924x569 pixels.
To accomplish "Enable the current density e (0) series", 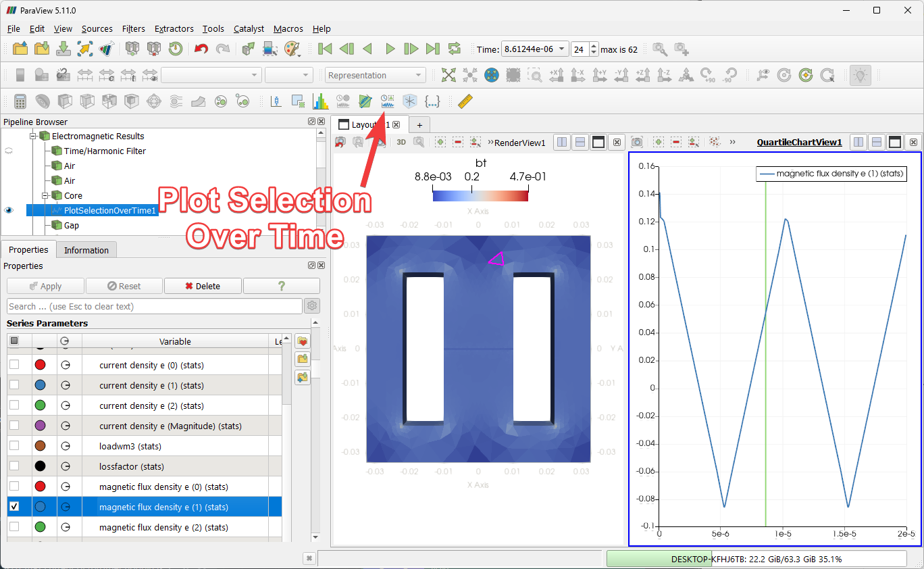I will point(14,365).
